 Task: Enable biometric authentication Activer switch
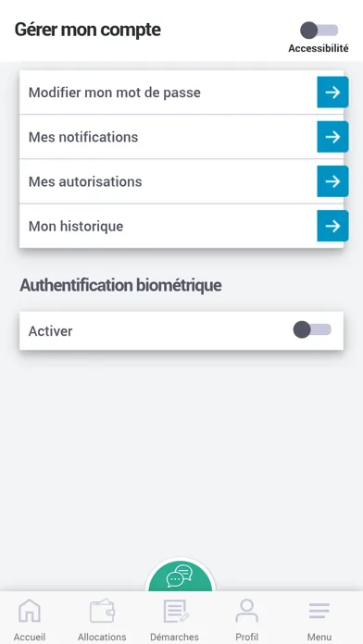point(312,329)
